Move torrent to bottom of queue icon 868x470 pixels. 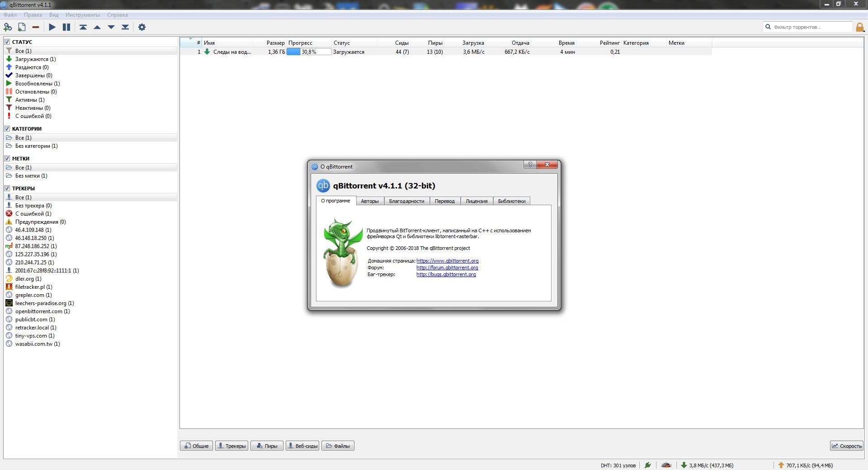pos(125,27)
